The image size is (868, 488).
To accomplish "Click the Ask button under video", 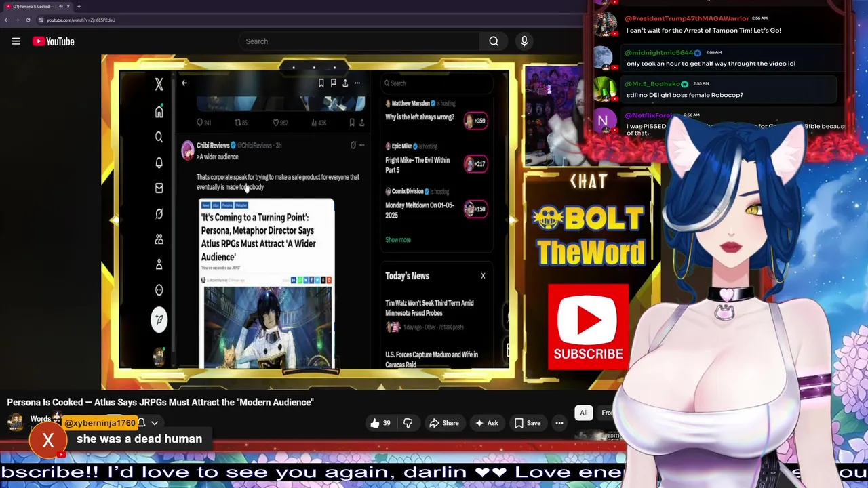I will (x=486, y=423).
